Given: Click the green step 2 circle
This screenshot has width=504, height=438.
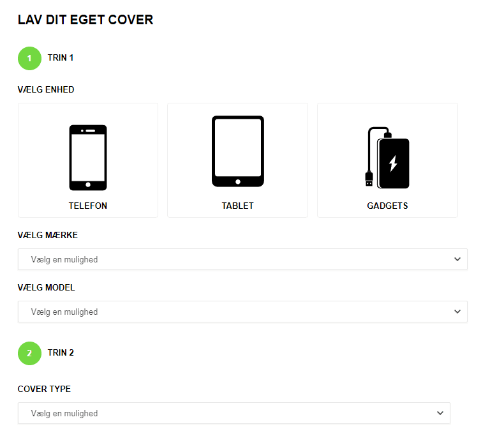Looking at the screenshot, I should [29, 353].
